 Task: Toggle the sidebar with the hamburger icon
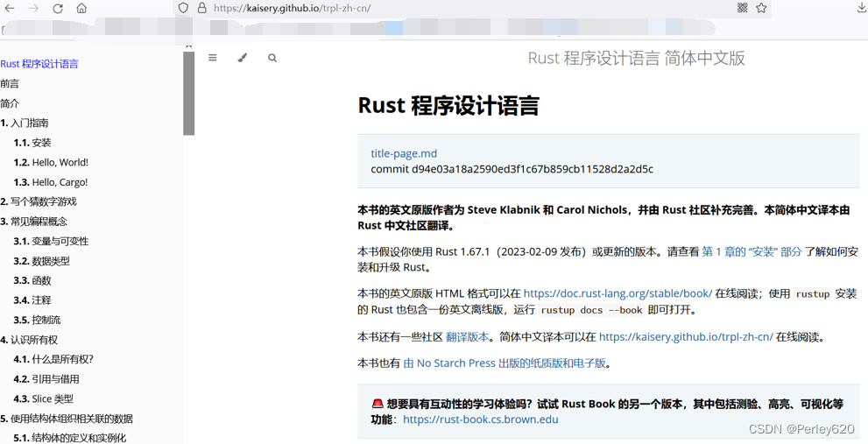pyautogui.click(x=213, y=58)
